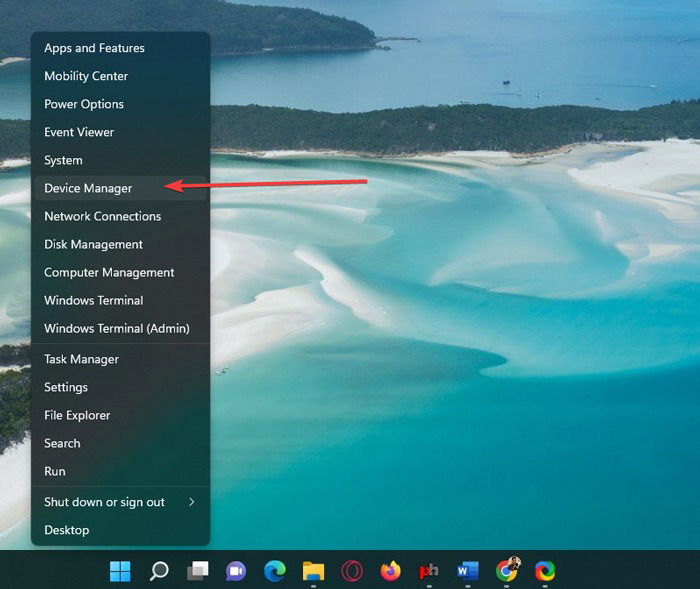
Task: Open Settings from the menu
Action: pyautogui.click(x=121, y=387)
